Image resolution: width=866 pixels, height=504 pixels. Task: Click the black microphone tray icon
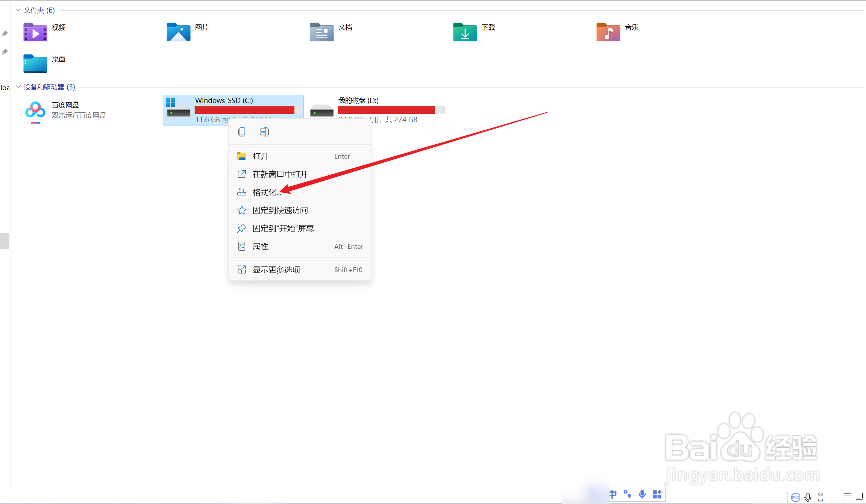[808, 497]
